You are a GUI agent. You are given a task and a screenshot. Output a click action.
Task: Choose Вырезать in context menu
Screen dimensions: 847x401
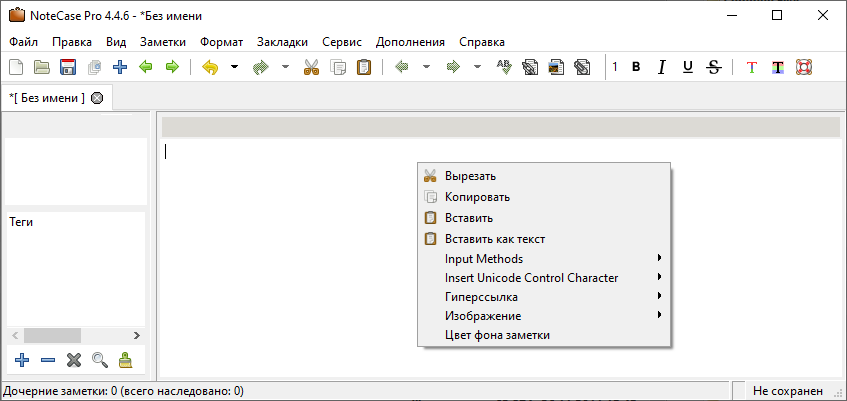pos(544,176)
